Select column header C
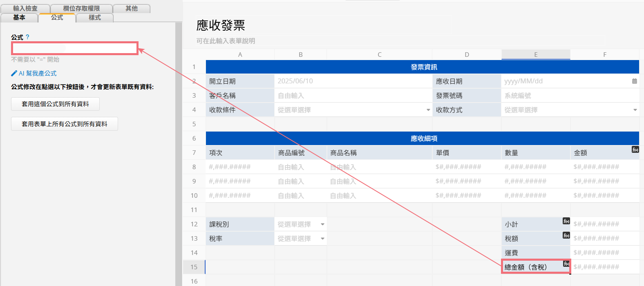644x286 pixels. point(379,55)
